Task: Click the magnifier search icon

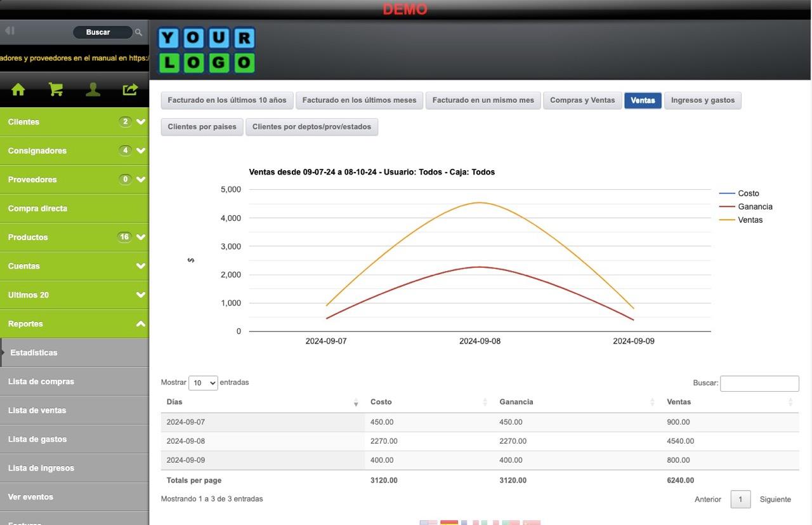Action: [138, 32]
